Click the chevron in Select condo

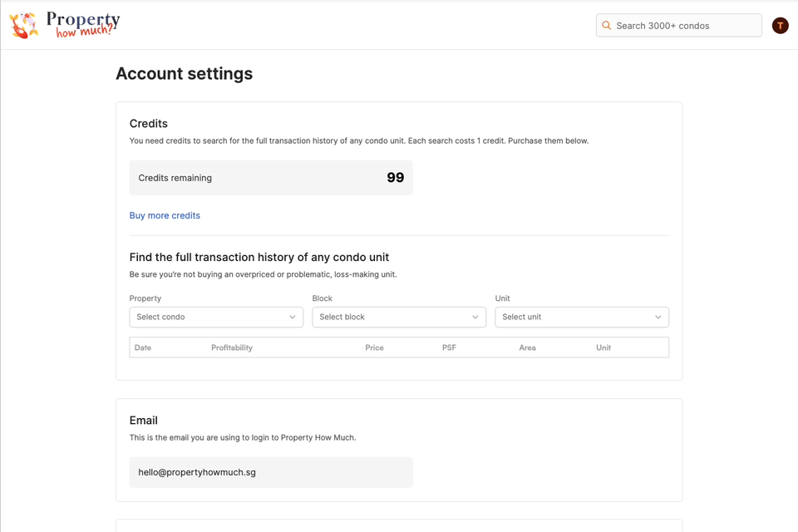point(293,318)
